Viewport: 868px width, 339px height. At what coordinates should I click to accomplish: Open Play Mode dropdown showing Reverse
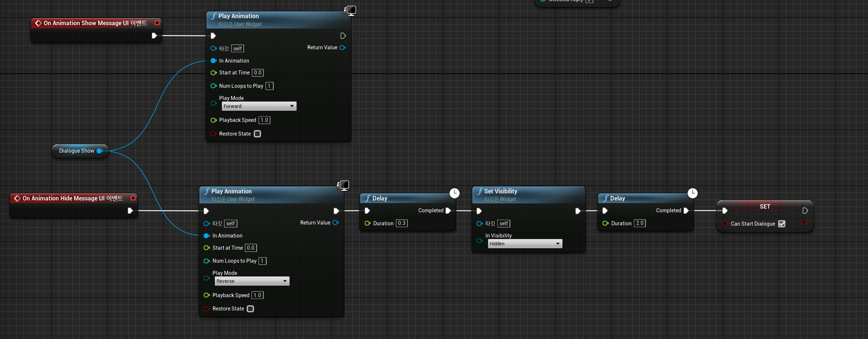252,281
